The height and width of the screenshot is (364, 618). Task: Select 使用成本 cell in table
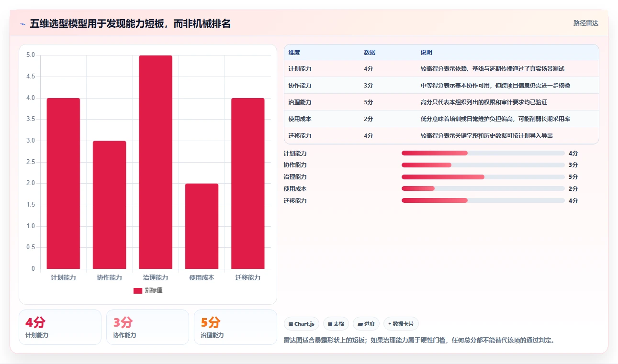coord(300,119)
